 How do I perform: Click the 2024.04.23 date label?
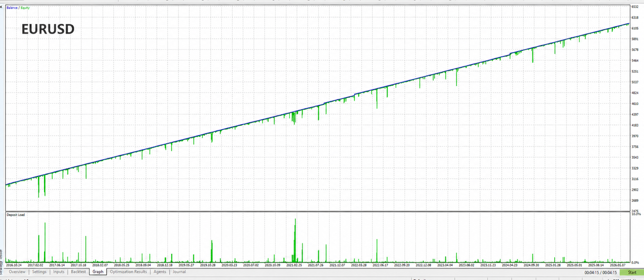coord(510,265)
